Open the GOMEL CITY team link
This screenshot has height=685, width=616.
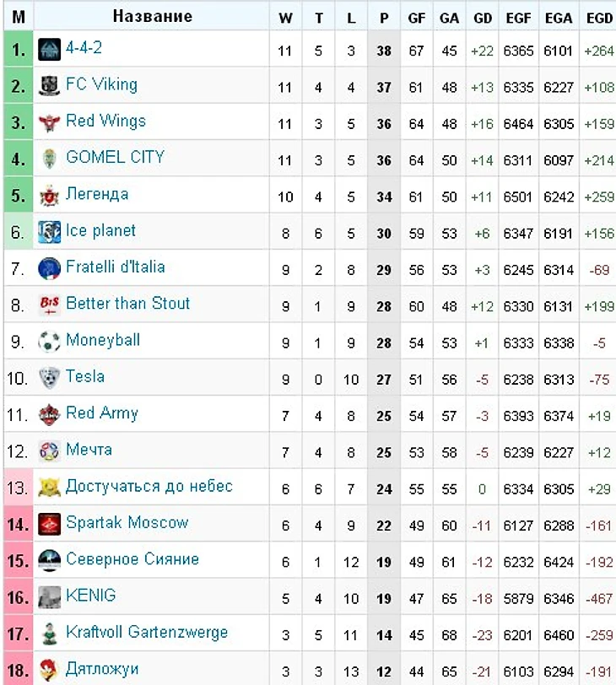tap(115, 157)
